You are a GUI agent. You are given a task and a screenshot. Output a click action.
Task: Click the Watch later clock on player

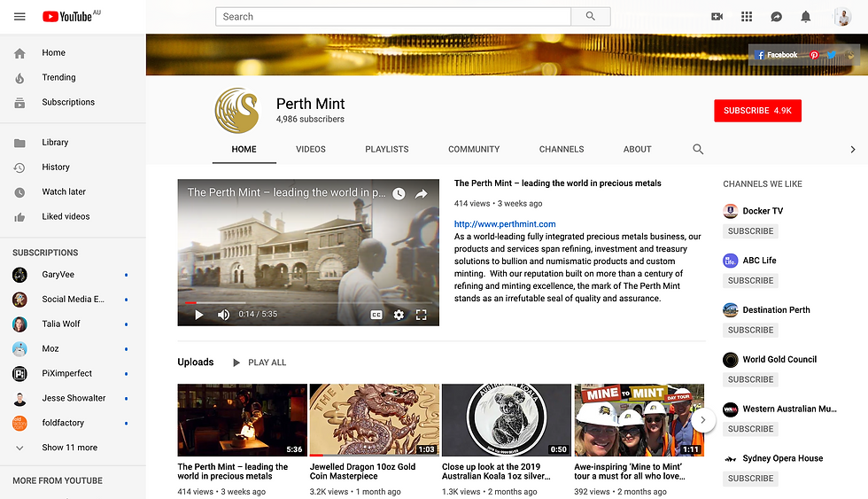click(399, 193)
